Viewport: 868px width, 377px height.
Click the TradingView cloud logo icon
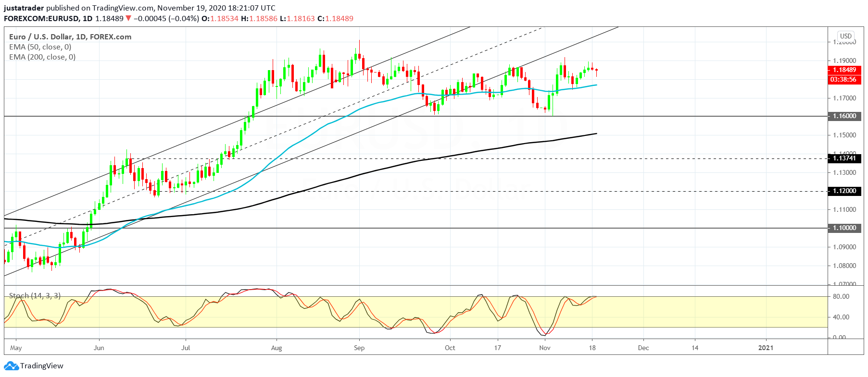point(11,366)
